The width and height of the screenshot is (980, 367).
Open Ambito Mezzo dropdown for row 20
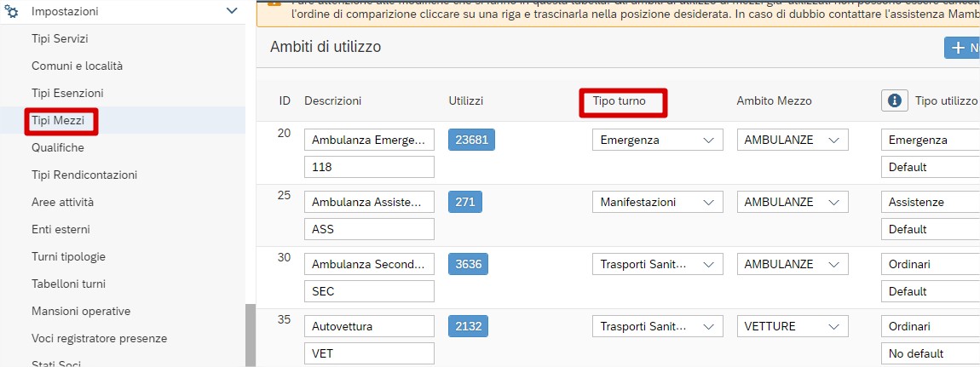click(x=792, y=140)
